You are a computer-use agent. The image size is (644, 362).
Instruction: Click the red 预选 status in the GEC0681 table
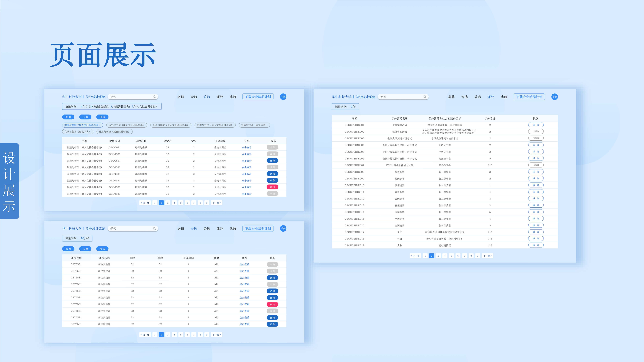[x=272, y=187]
